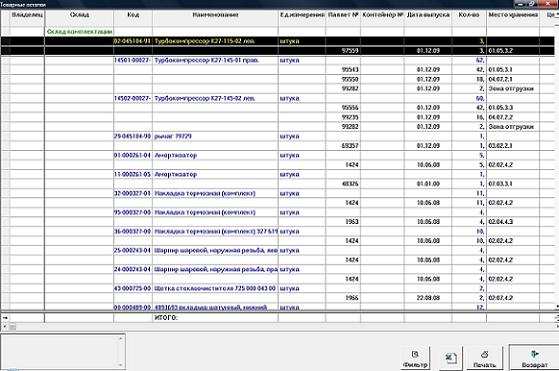Click code cell 11-000261-05
Viewport: 559px width, 371px height.
(x=133, y=174)
